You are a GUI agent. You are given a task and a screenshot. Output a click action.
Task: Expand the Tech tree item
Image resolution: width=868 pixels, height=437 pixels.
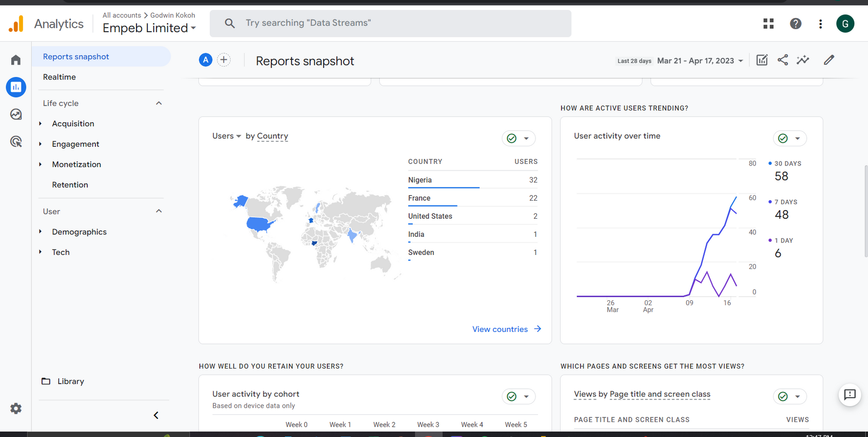coord(41,252)
